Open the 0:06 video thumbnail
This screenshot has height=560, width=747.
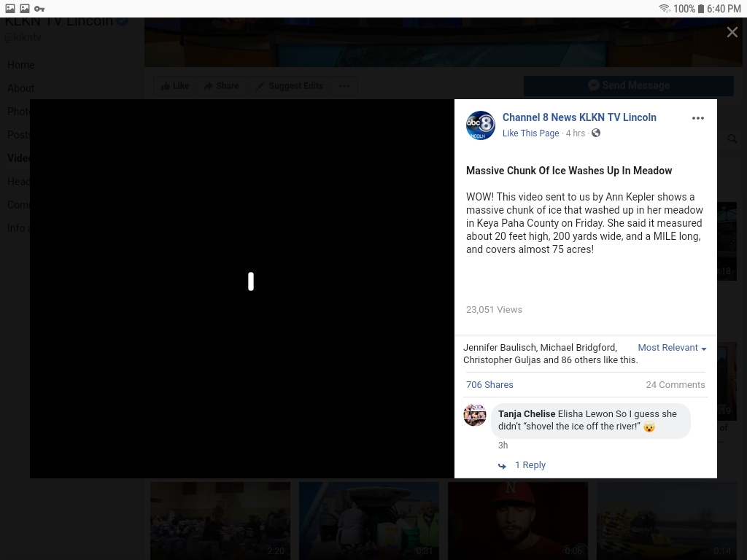click(x=518, y=521)
